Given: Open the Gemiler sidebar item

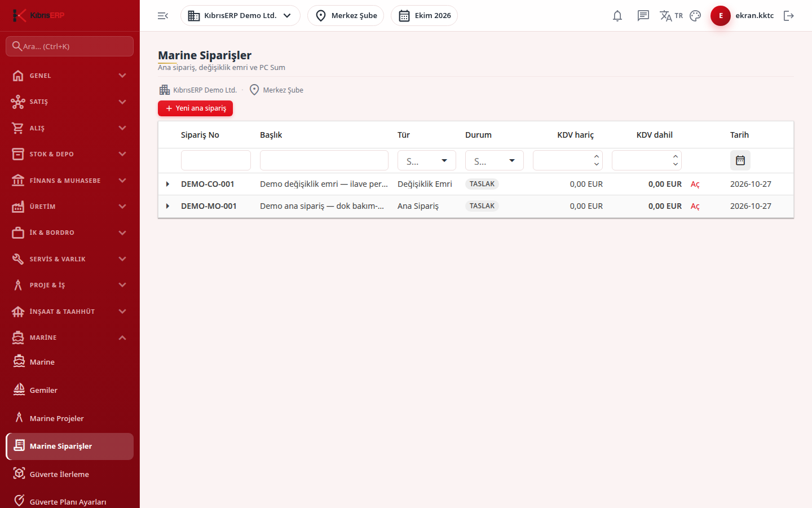Looking at the screenshot, I should (69, 390).
